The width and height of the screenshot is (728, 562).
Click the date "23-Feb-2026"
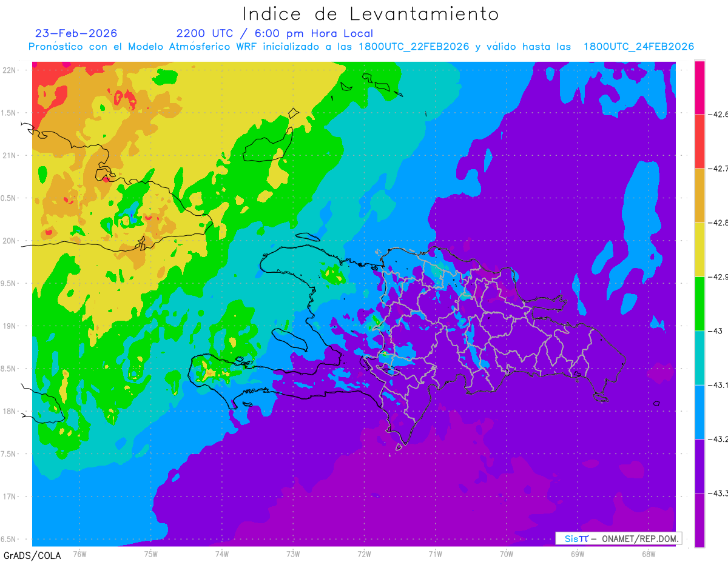(76, 33)
